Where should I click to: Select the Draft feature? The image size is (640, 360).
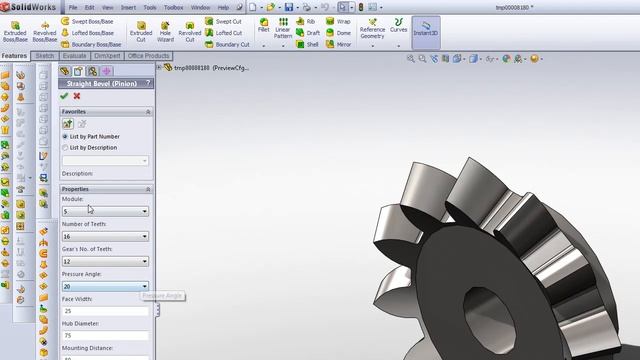click(308, 33)
